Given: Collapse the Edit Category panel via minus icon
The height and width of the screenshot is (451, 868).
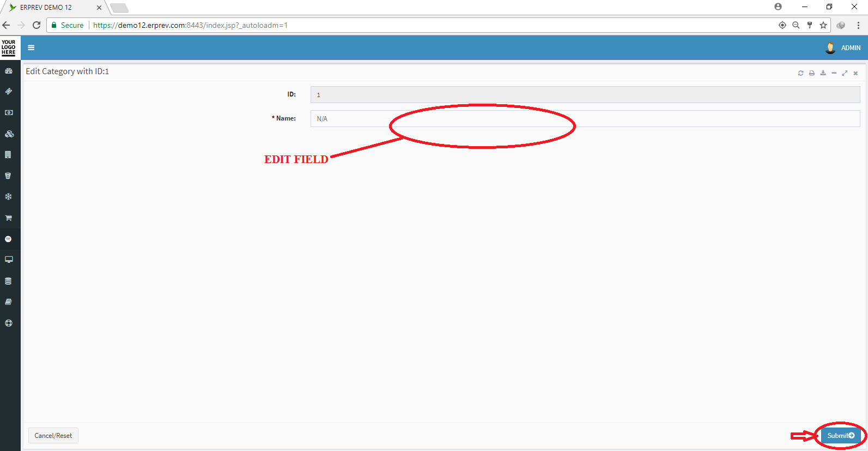Looking at the screenshot, I should click(x=834, y=73).
